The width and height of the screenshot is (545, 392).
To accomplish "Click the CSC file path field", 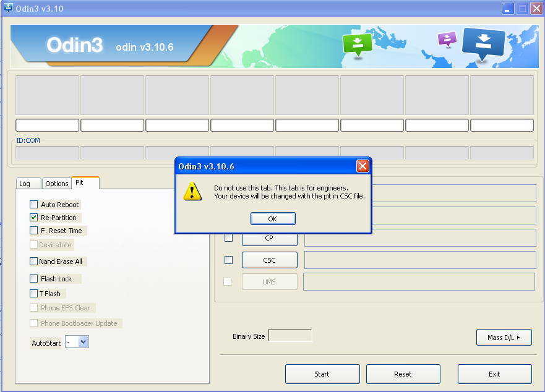I will pyautogui.click(x=420, y=260).
